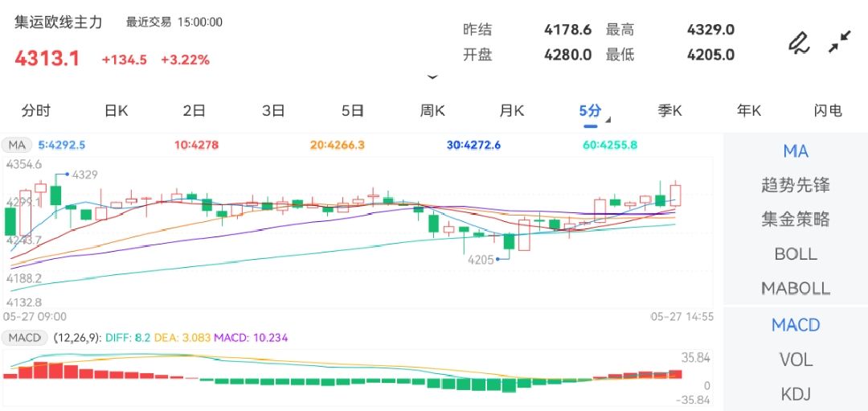868x411 pixels.
Task: Open the 5分 period dropdown triangle
Action: tap(608, 120)
